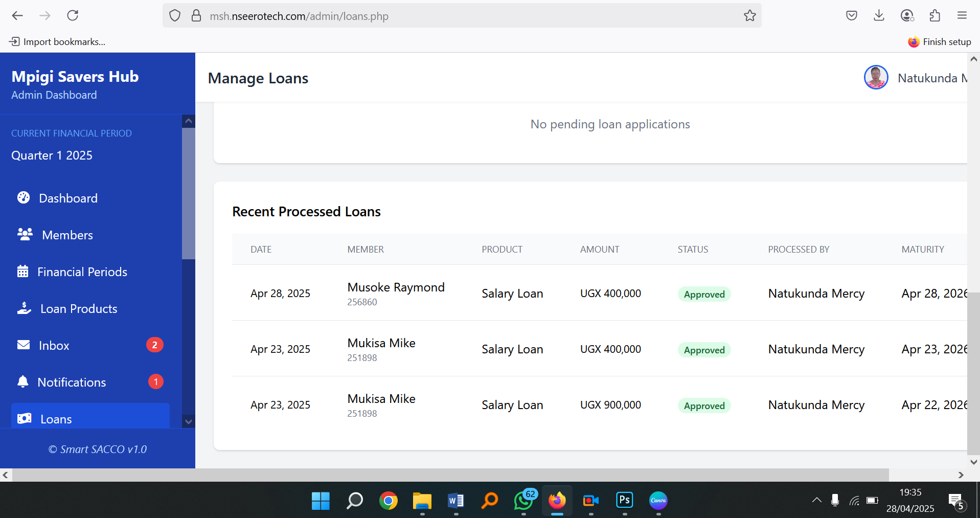
Task: Bookmark this page with the star icon
Action: coord(749,16)
